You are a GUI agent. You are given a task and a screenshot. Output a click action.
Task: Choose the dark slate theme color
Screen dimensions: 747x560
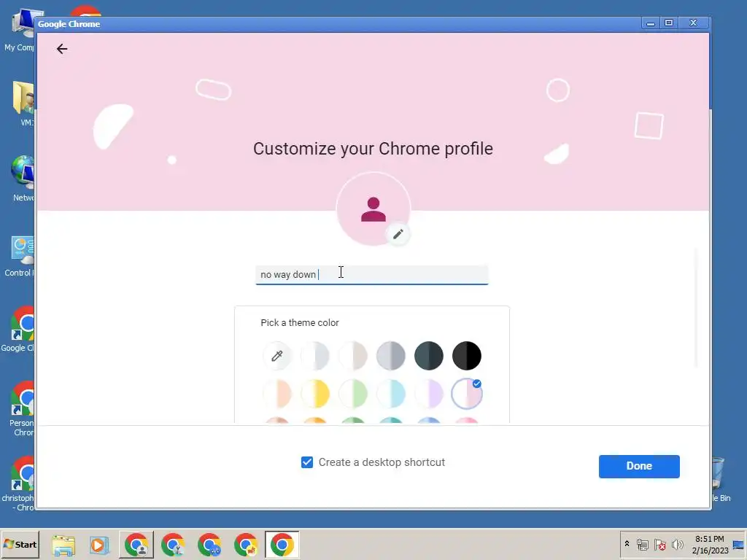click(x=429, y=356)
